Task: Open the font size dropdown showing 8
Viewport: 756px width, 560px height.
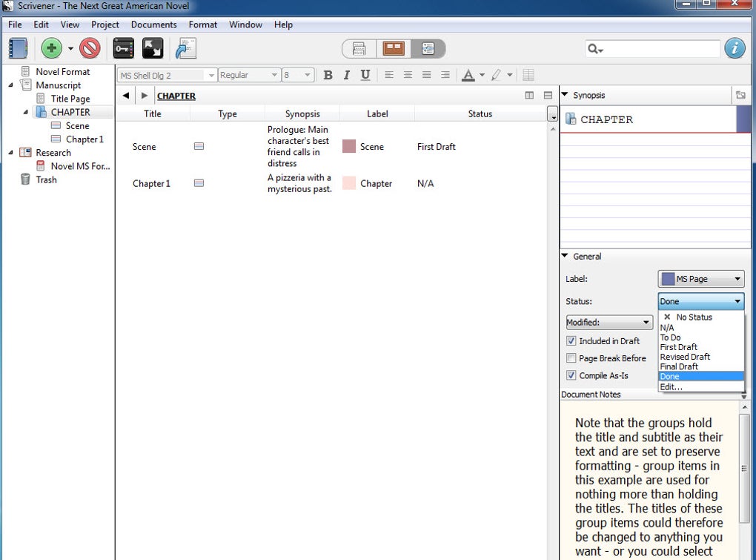Action: pos(297,75)
